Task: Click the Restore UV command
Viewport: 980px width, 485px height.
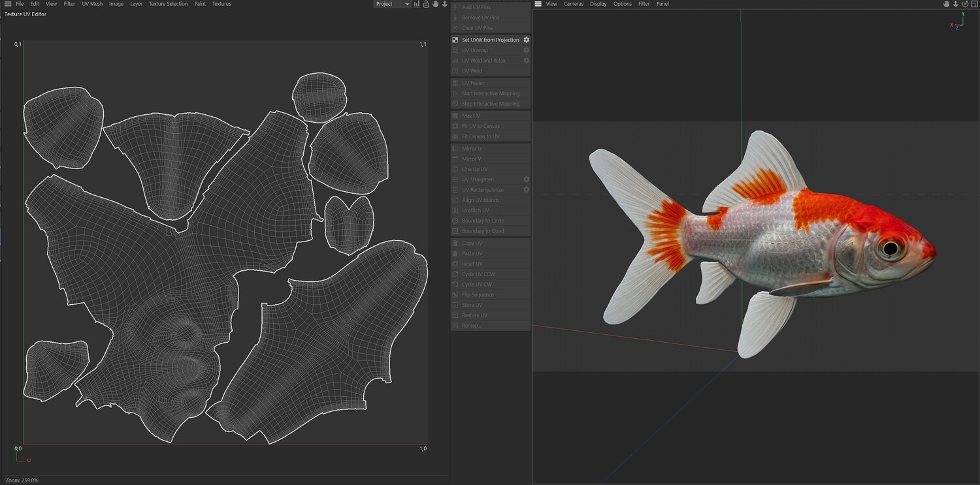Action: [x=491, y=315]
